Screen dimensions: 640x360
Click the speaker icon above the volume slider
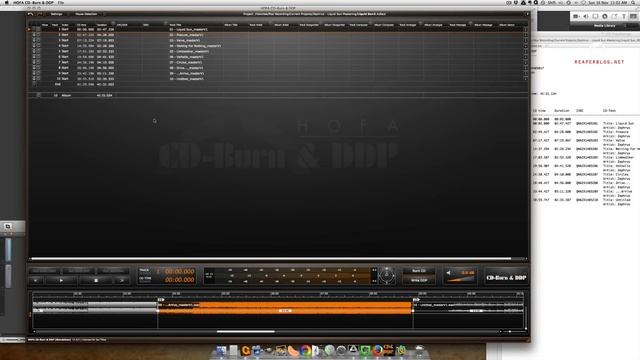(x=449, y=272)
